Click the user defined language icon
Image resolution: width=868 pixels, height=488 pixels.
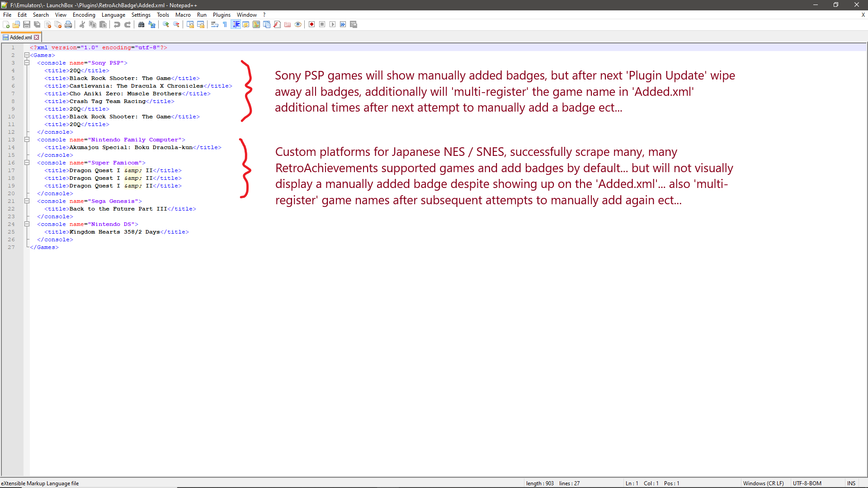point(246,24)
